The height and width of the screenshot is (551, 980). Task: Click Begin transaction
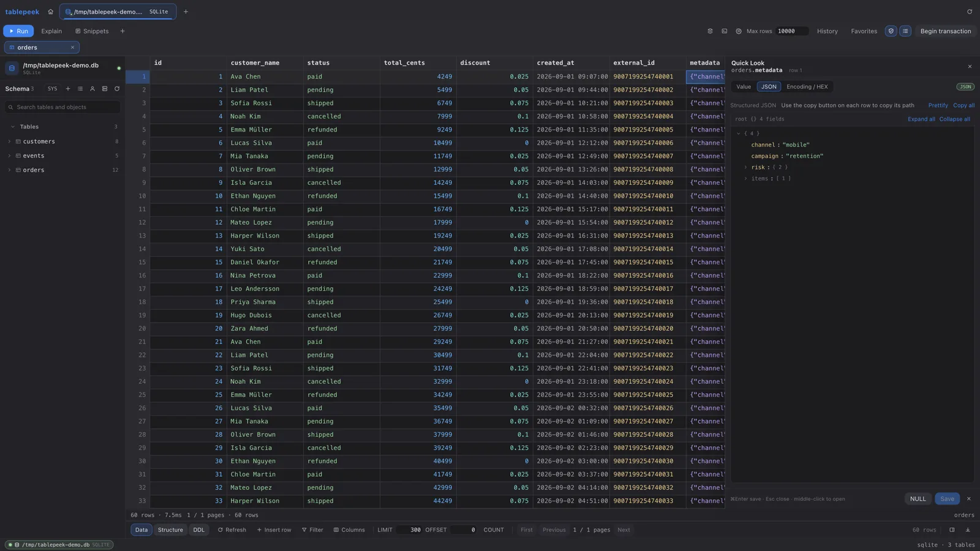pyautogui.click(x=945, y=31)
